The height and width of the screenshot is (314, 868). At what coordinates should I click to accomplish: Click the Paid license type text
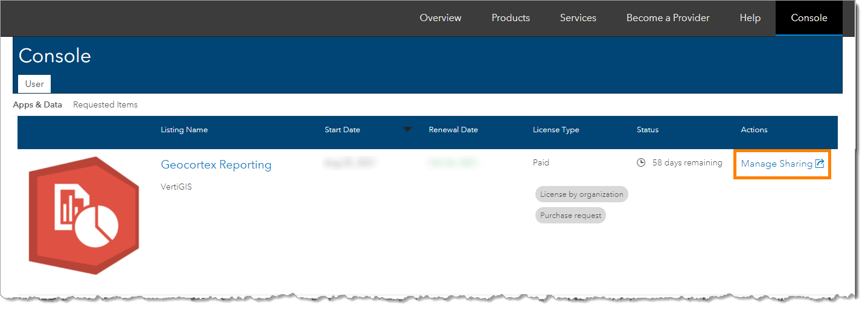coord(541,163)
